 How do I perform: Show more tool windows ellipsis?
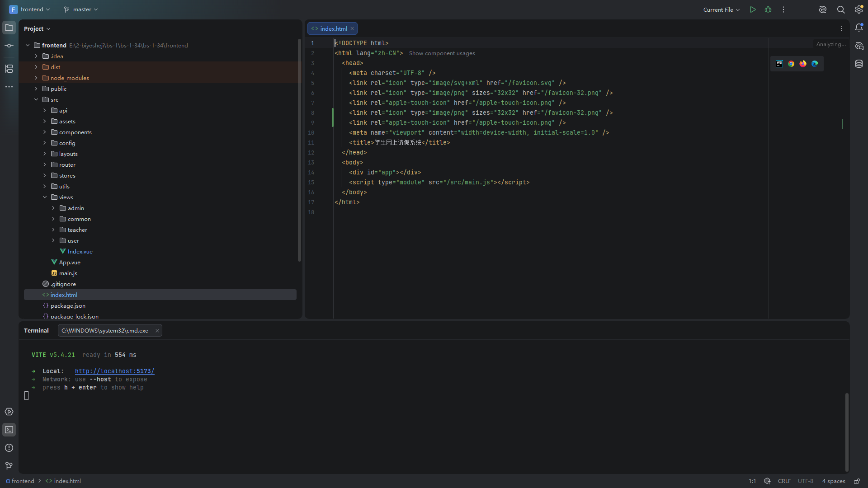(9, 87)
